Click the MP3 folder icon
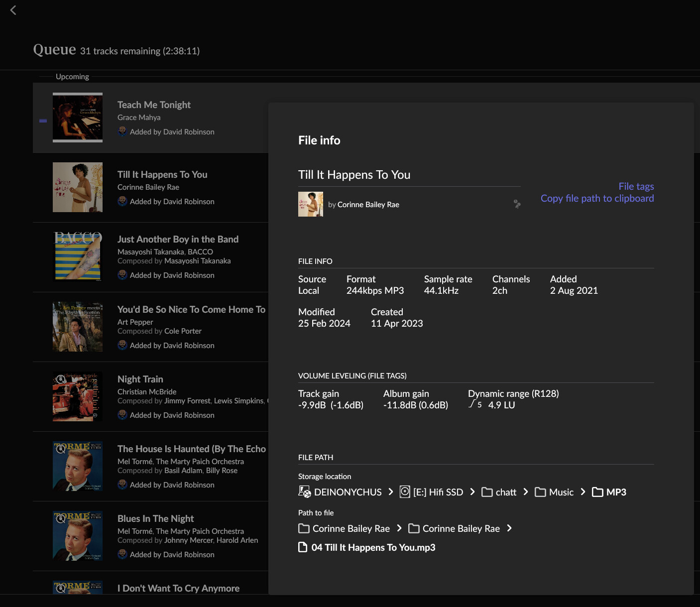Screen dimensions: 700x607 (597, 492)
